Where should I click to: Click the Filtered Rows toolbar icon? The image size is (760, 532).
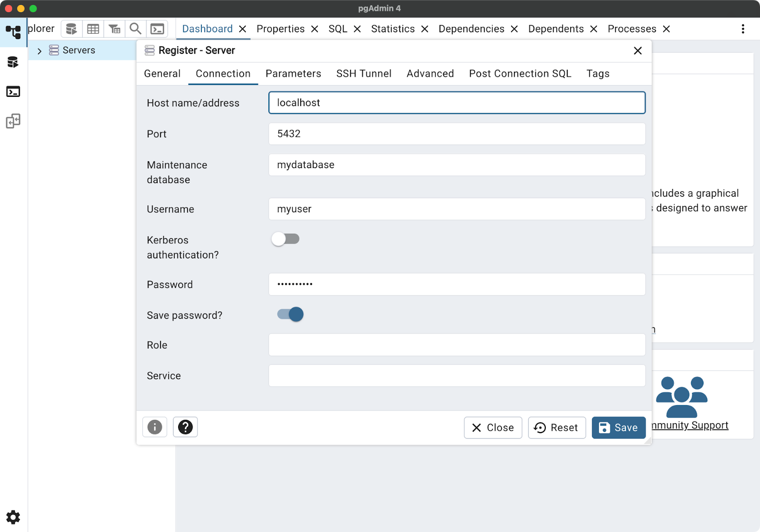[114, 29]
